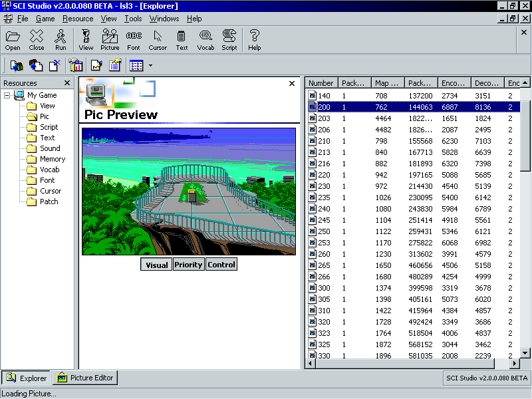The image size is (532, 399).
Task: Open the Picture editor from the toolbar
Action: tap(110, 40)
